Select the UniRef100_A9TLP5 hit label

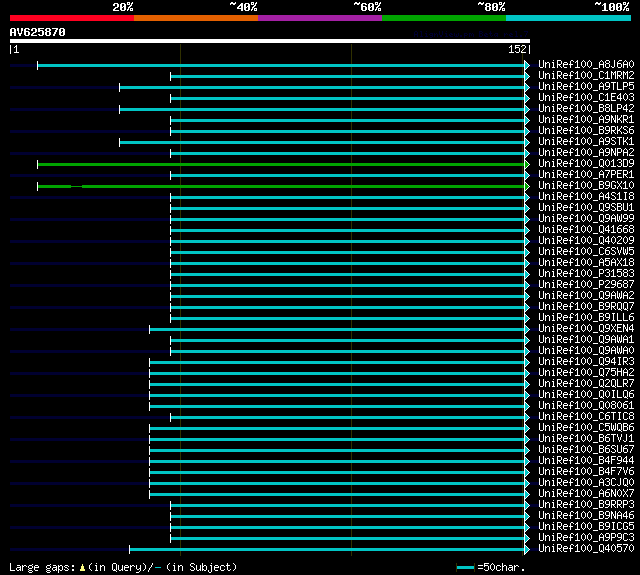(x=586, y=87)
